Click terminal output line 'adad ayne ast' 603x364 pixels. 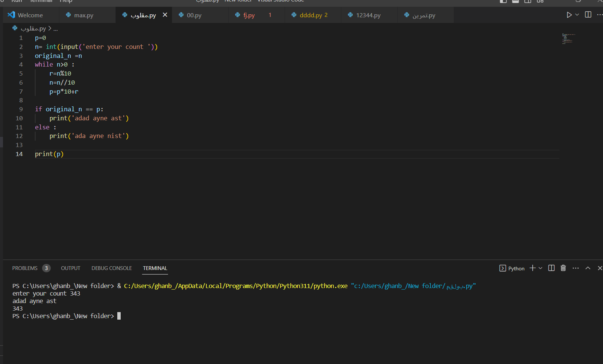34,301
